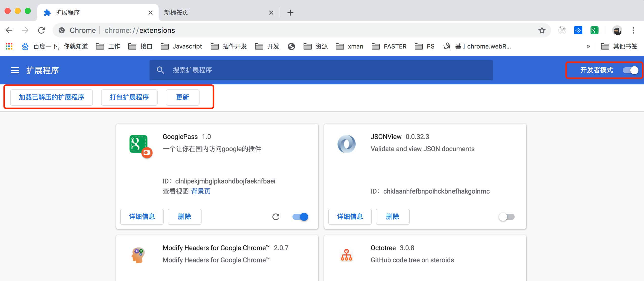This screenshot has width=644, height=281.
Task: Open the Chrome three-dot menu
Action: 633,30
